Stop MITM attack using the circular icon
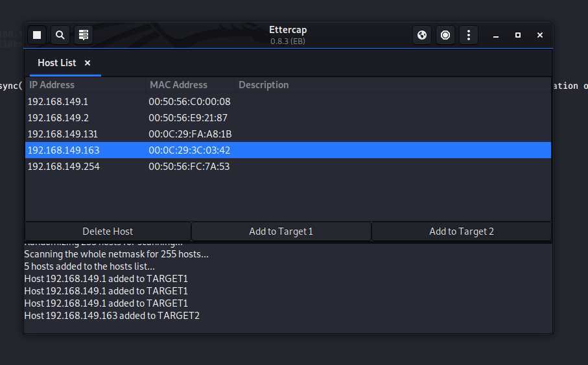The image size is (588, 365). coord(445,35)
